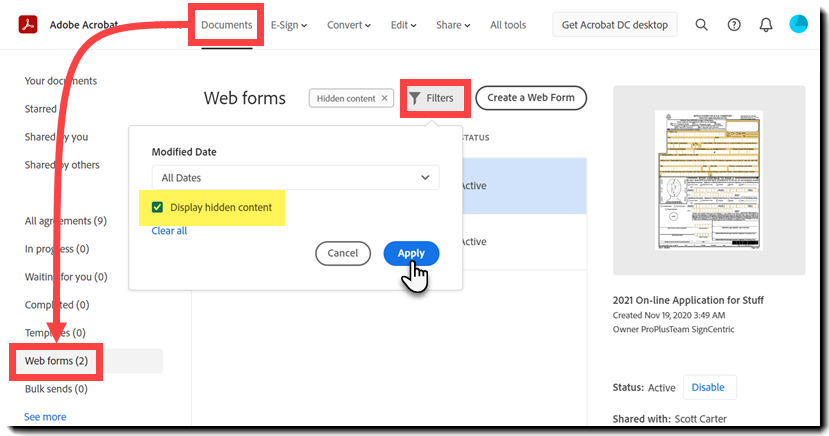Expand the Share menu
This screenshot has height=436, width=829.
tap(453, 25)
